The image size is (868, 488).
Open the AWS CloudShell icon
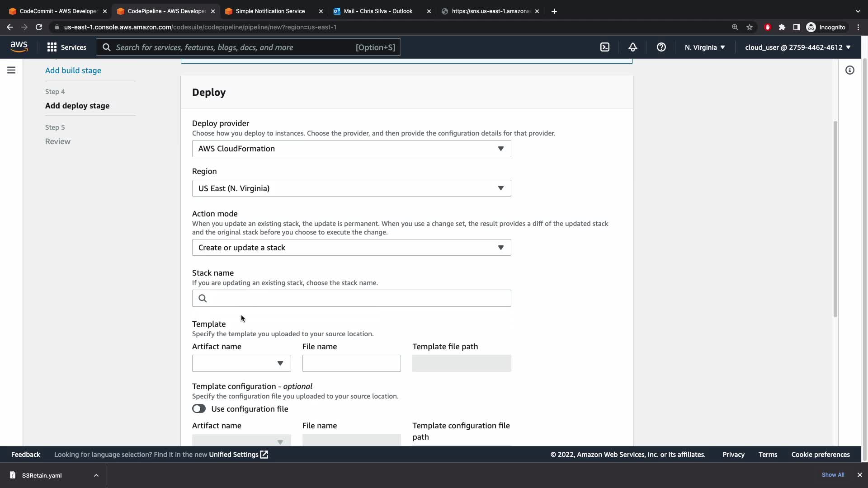click(x=605, y=47)
